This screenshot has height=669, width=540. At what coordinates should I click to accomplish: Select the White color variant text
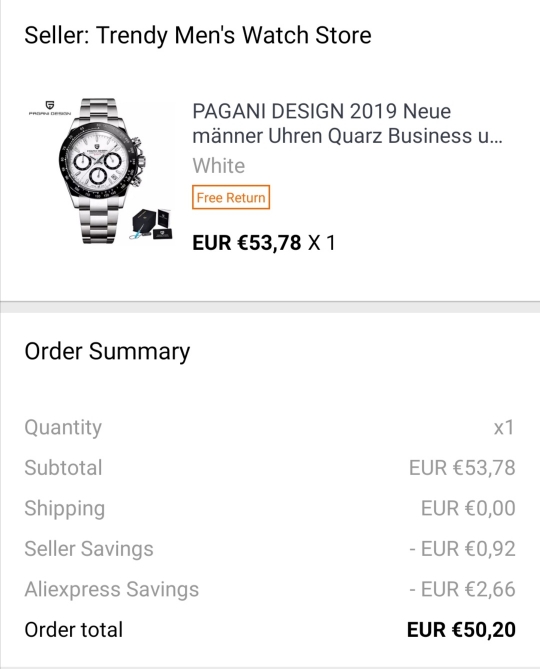(x=218, y=166)
